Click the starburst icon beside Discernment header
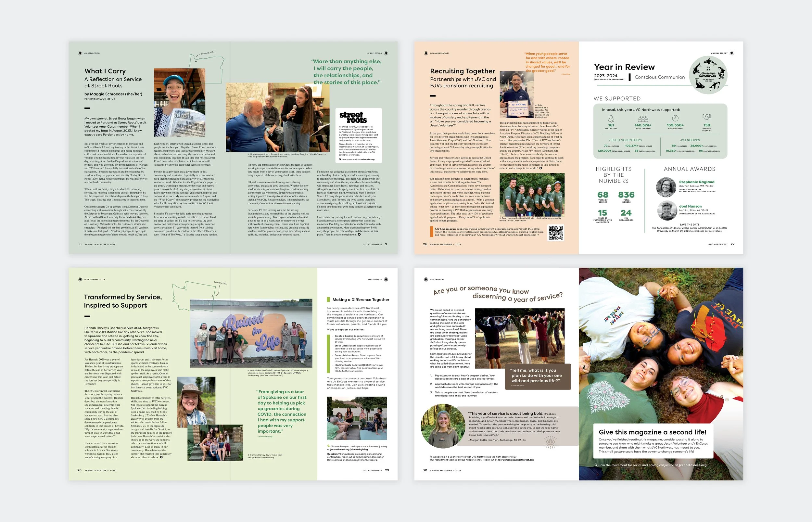 point(426,279)
